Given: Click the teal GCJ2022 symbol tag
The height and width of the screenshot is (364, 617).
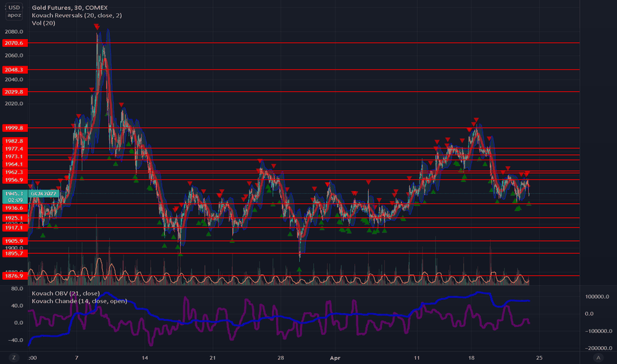Looking at the screenshot, I should 44,194.
